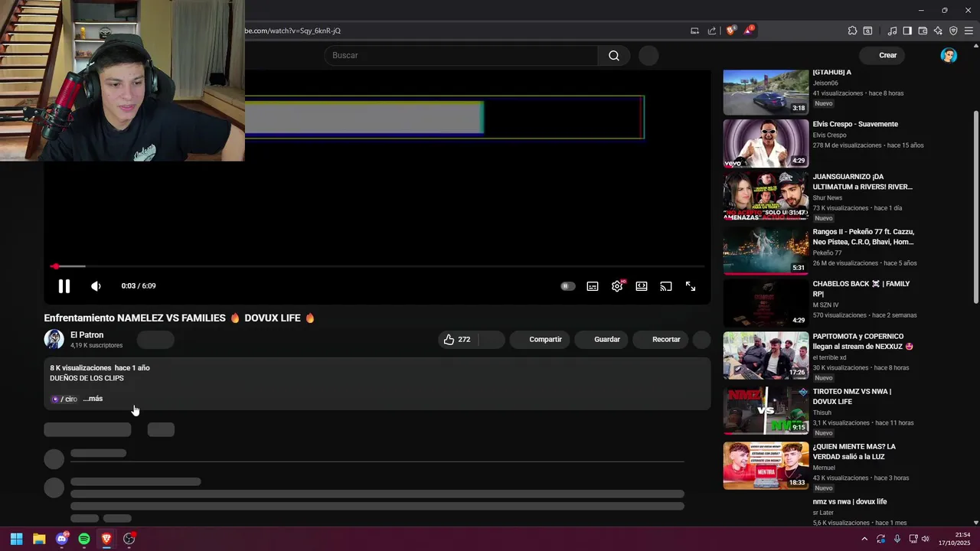This screenshot has width=980, height=551.
Task: Click the Brave Rewards triangle icon
Action: click(x=748, y=31)
